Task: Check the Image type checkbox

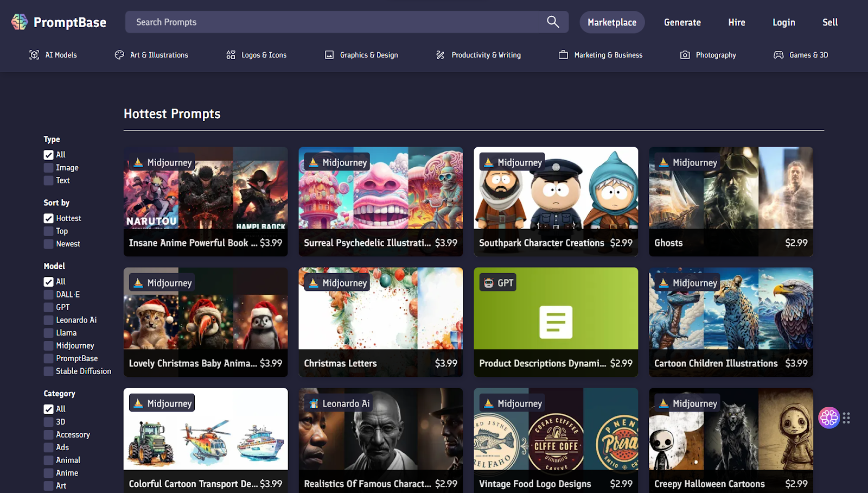Action: 49,168
